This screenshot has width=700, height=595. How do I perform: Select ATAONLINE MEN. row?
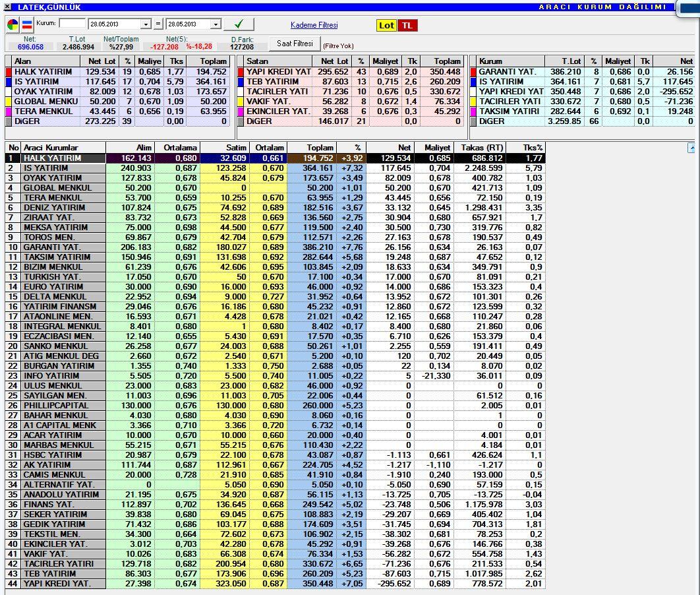coord(275,316)
